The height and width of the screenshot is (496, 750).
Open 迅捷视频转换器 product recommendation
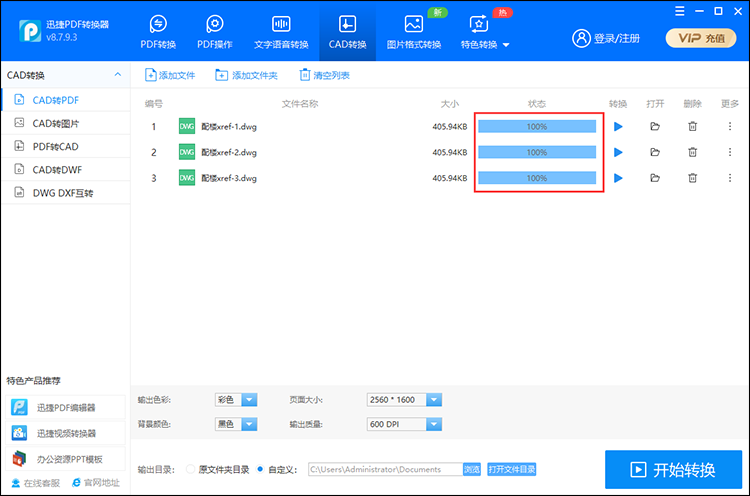pyautogui.click(x=66, y=433)
